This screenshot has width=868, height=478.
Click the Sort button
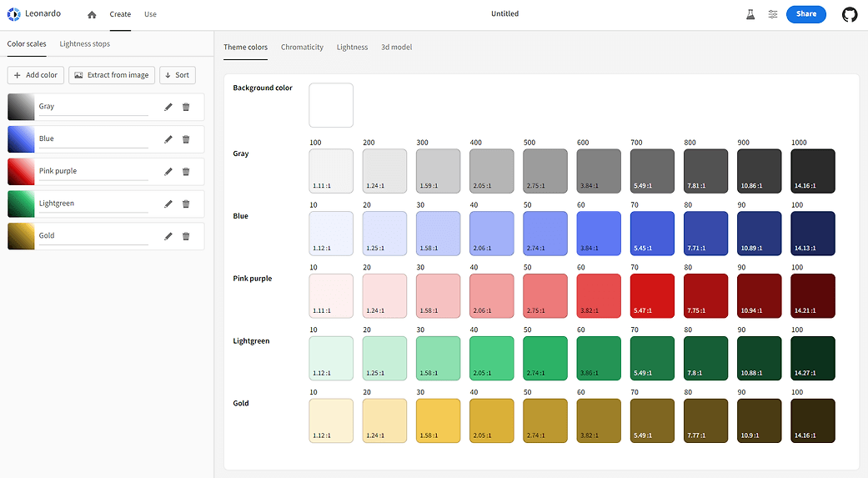click(177, 75)
